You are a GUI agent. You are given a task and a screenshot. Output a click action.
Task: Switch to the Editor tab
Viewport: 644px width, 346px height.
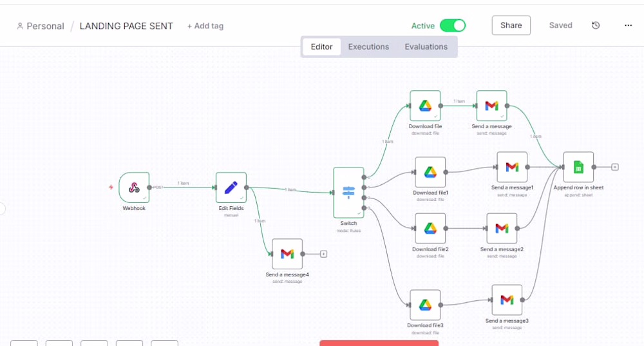[x=321, y=47]
